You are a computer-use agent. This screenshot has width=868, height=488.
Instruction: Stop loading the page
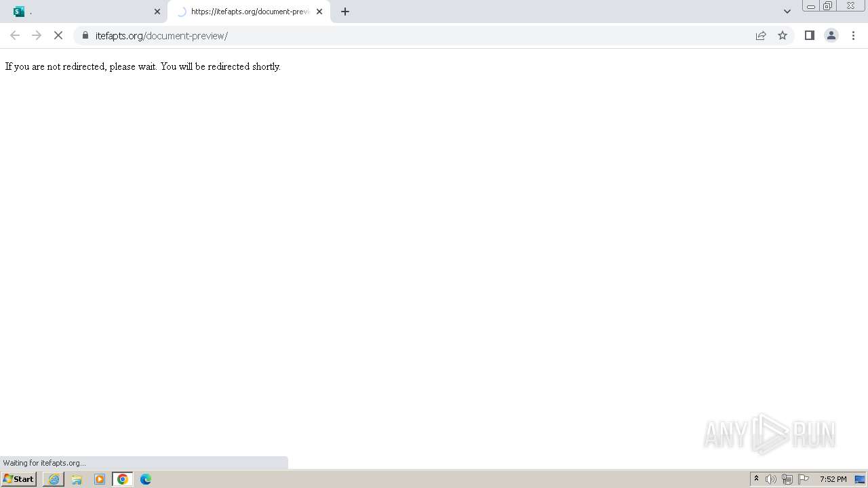pyautogui.click(x=58, y=35)
